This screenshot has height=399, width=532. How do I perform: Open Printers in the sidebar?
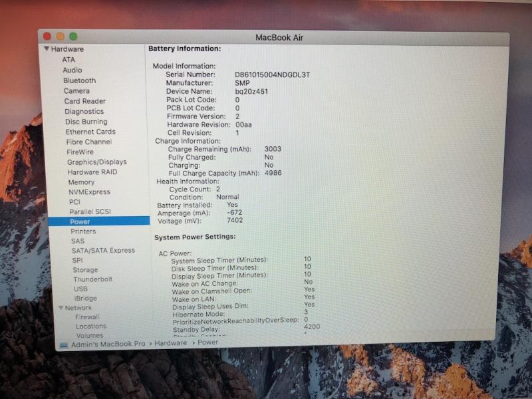(83, 231)
